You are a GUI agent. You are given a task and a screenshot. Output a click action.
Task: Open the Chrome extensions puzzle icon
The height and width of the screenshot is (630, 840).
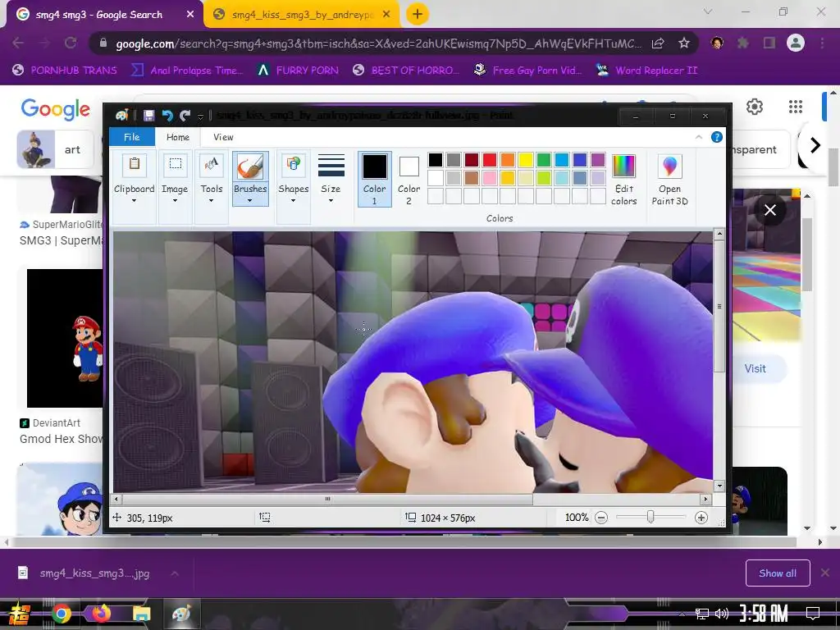pyautogui.click(x=743, y=43)
